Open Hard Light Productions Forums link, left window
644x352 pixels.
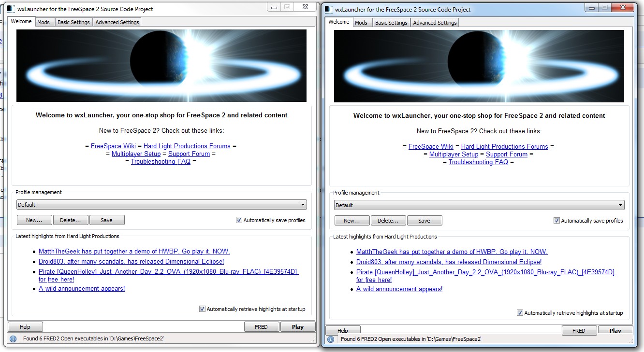point(187,146)
